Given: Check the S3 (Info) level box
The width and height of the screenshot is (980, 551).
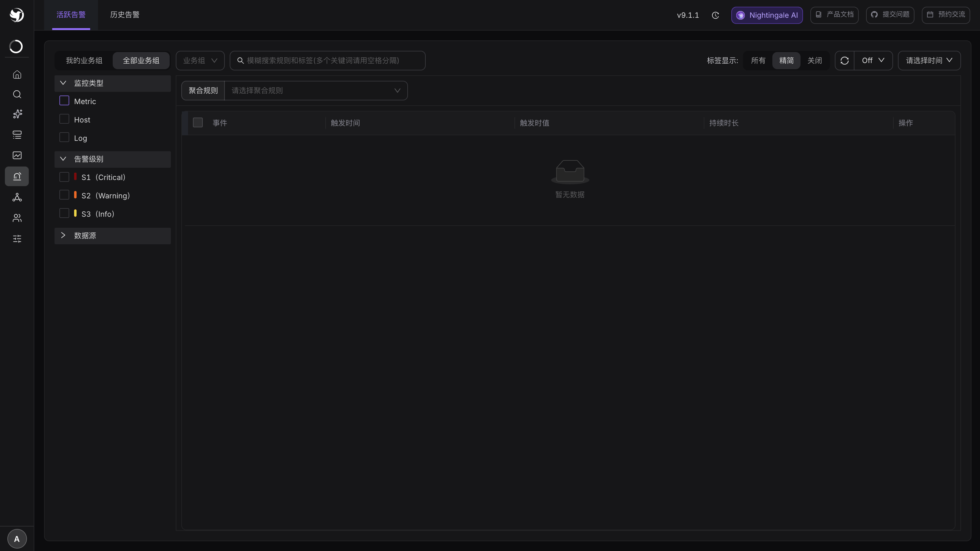Looking at the screenshot, I should pyautogui.click(x=64, y=213).
